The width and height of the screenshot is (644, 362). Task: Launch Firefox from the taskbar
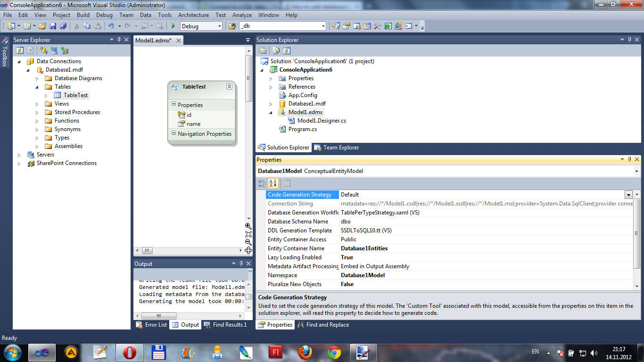(305, 352)
